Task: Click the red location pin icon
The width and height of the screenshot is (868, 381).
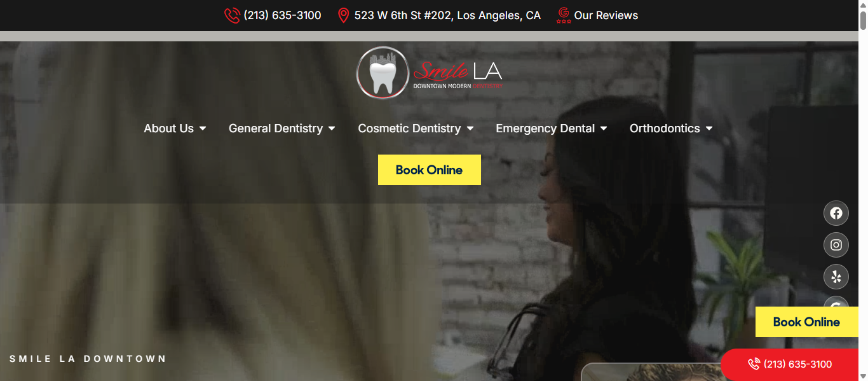Action: click(343, 15)
